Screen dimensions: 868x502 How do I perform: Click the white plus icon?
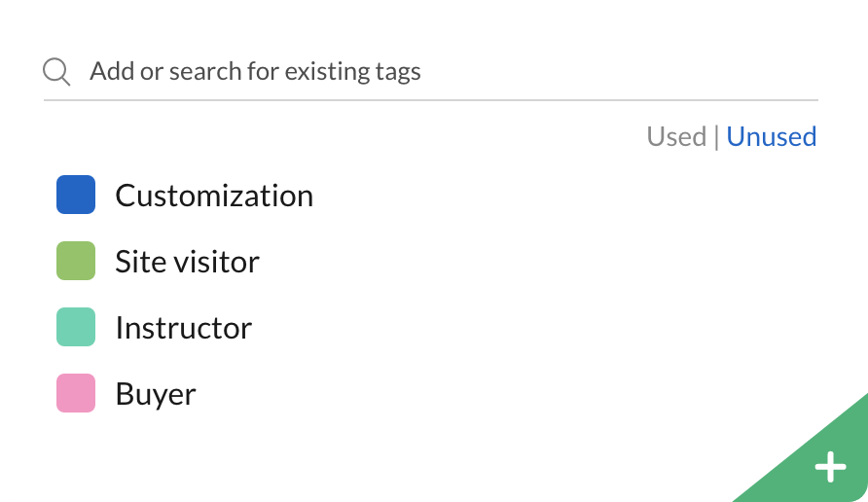click(830, 467)
